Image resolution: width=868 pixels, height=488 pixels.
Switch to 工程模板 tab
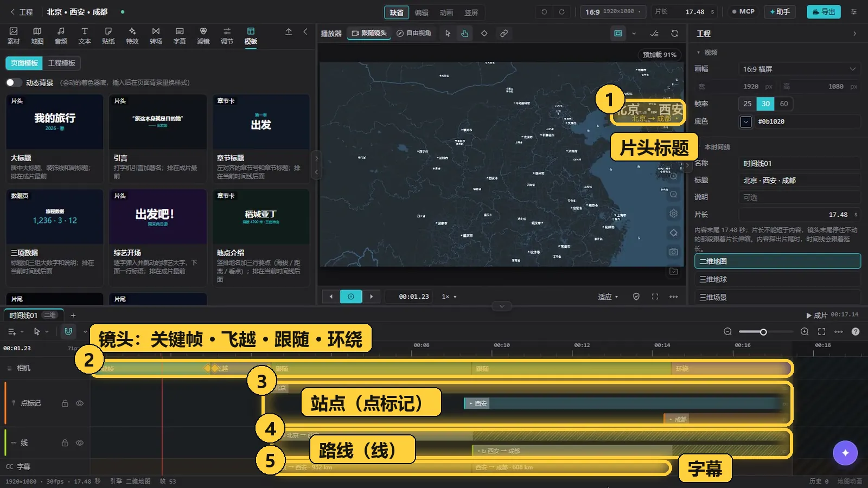[62, 63]
